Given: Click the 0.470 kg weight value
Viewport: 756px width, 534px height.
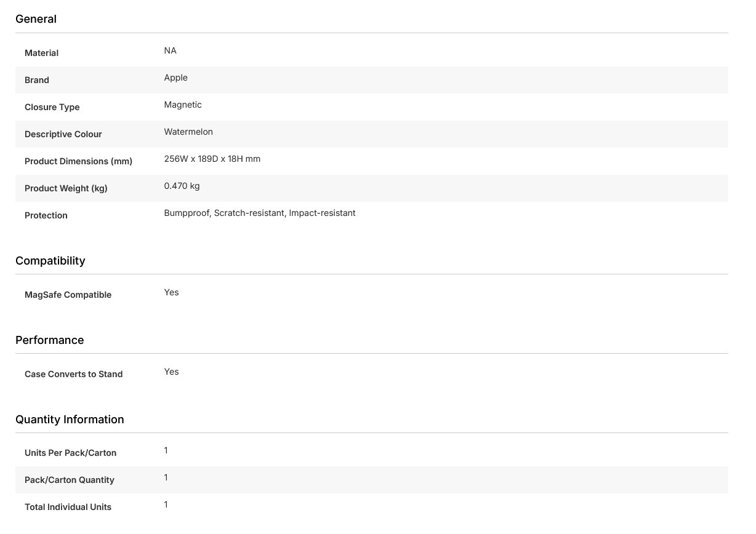Looking at the screenshot, I should coord(182,186).
